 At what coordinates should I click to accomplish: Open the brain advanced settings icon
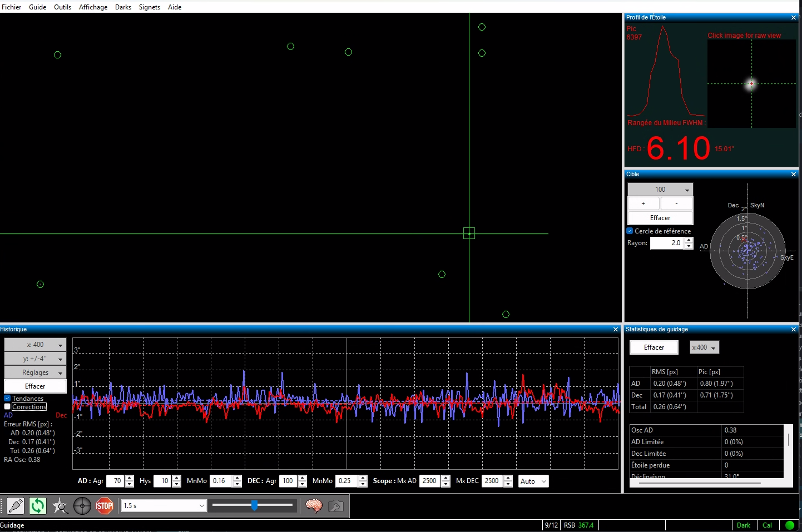tap(314, 506)
